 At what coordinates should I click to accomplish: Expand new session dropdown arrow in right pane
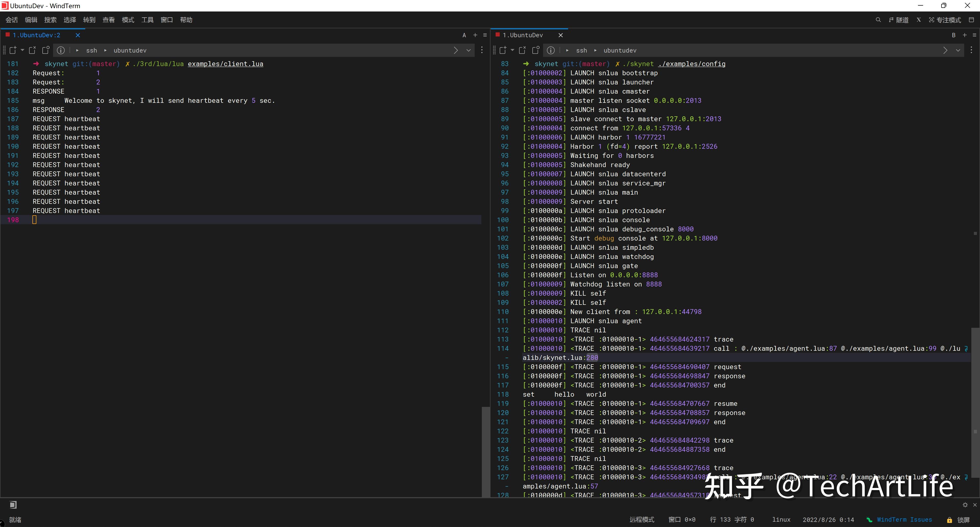click(512, 50)
